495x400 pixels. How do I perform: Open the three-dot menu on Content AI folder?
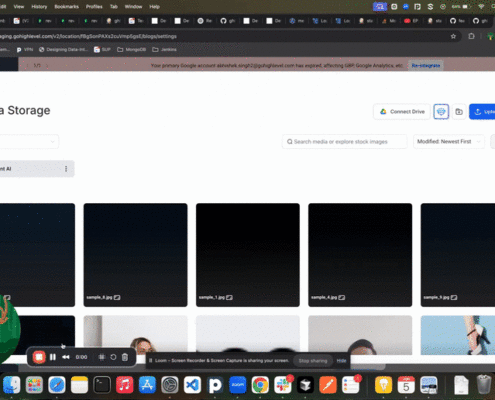(x=66, y=169)
